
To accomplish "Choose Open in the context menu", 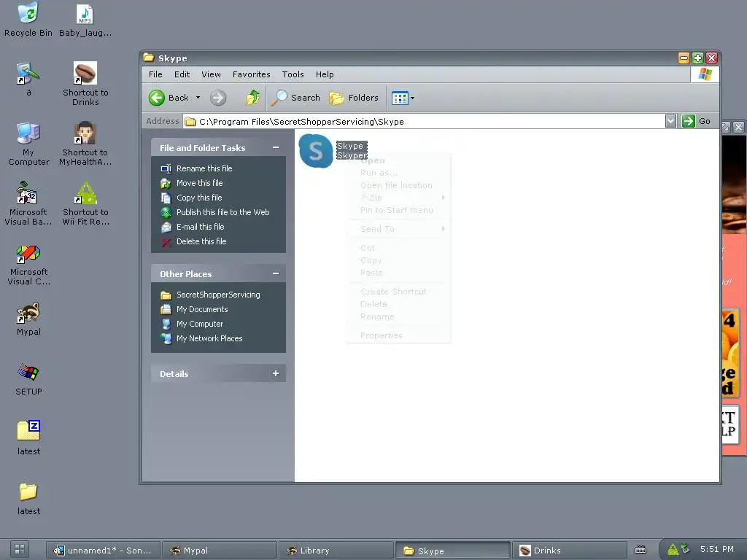I will (398, 161).
